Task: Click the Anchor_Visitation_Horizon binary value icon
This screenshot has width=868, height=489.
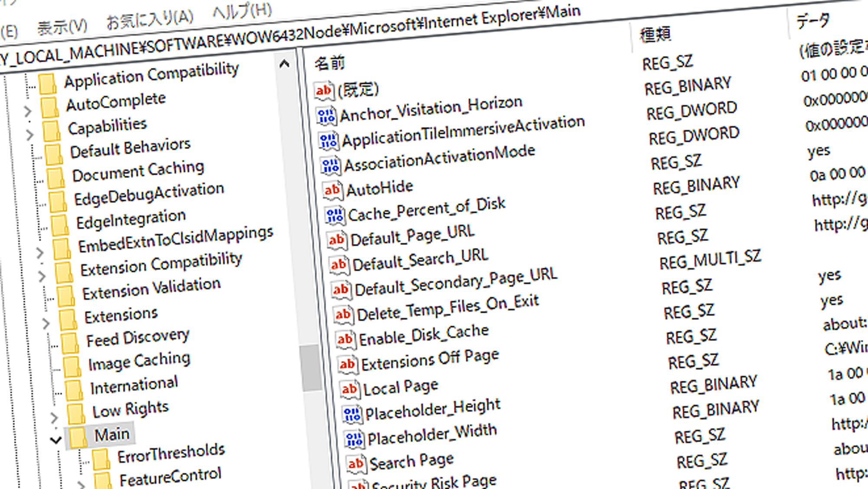Action: 326,116
